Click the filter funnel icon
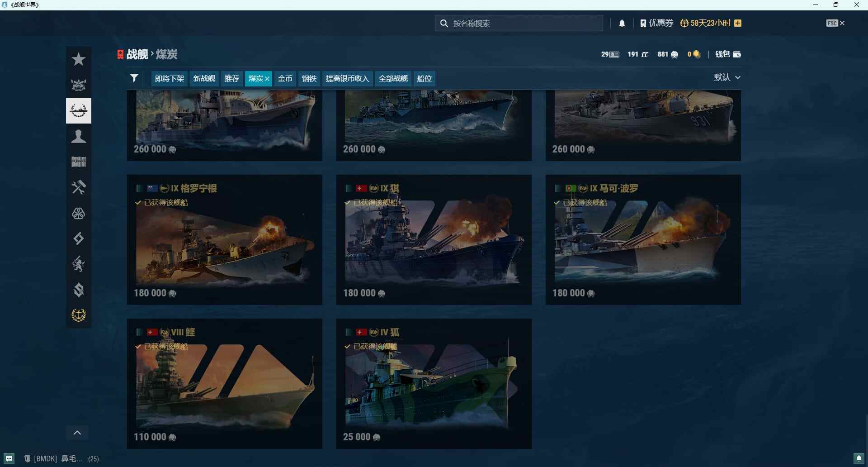 (x=134, y=78)
